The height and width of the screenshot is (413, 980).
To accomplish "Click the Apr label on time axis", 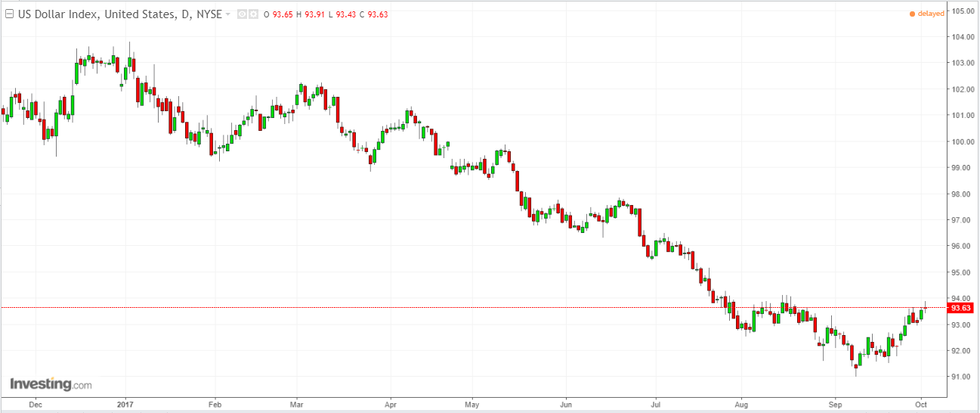I will (390, 405).
